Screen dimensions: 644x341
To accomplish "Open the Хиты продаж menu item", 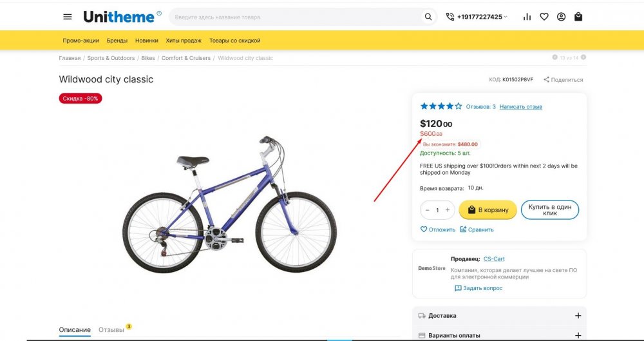I will (184, 41).
